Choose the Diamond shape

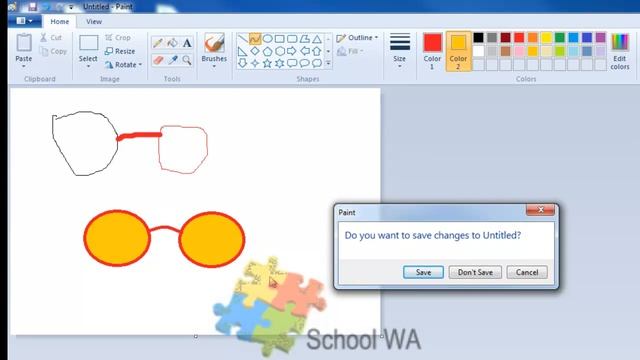[x=255, y=51]
